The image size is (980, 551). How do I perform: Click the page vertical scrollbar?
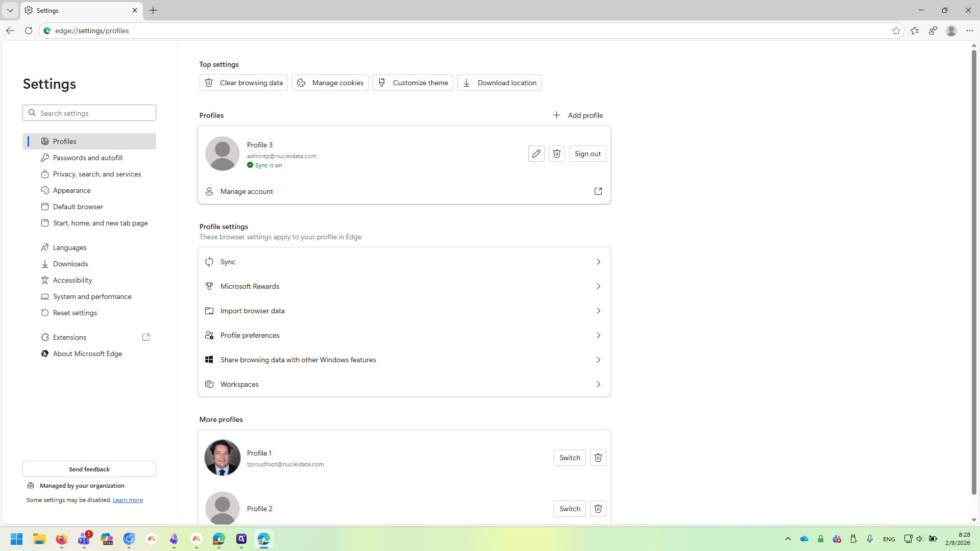coord(974,272)
